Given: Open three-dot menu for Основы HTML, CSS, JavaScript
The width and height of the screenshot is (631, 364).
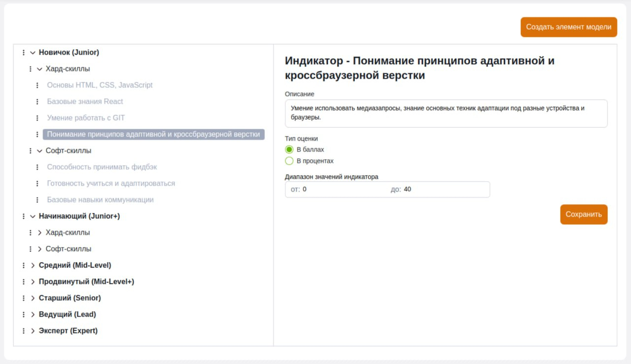Looking at the screenshot, I should tap(37, 85).
